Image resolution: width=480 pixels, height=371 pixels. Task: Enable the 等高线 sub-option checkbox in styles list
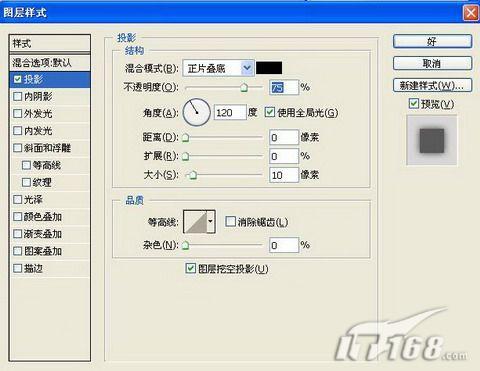pos(26,165)
